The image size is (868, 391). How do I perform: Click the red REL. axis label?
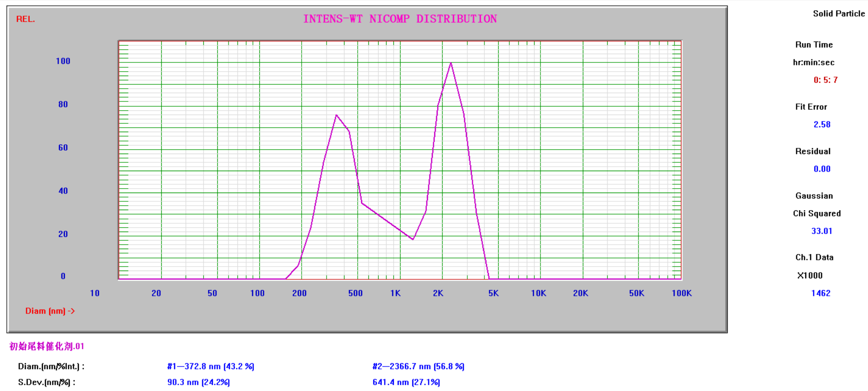[25, 19]
